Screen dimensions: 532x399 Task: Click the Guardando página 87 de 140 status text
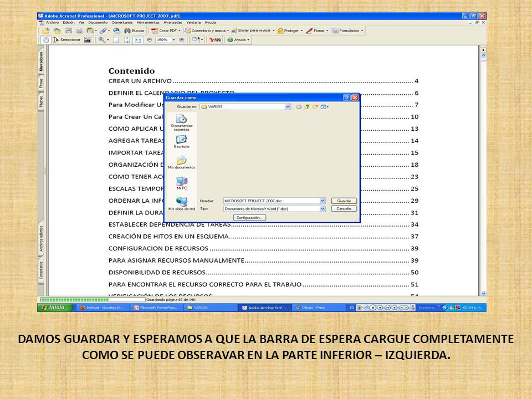click(171, 300)
